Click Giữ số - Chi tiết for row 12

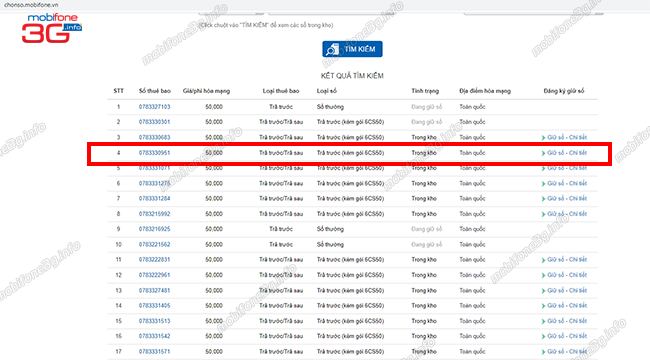pos(564,275)
